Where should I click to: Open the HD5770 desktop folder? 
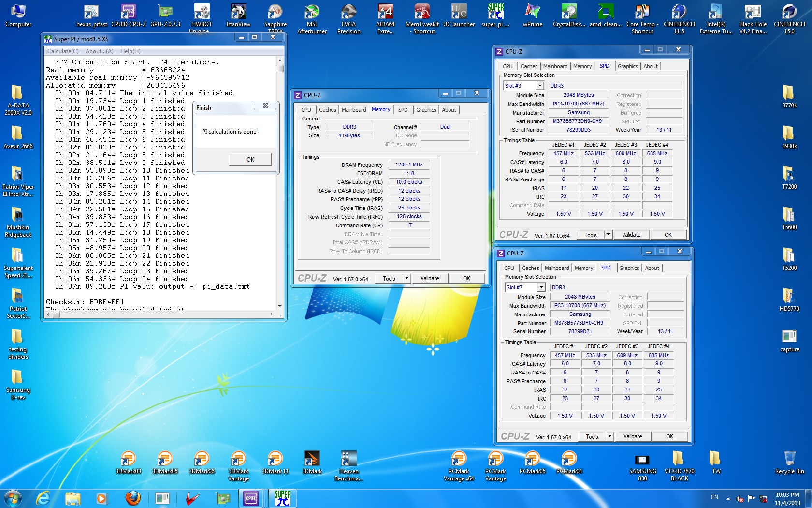tap(789, 300)
